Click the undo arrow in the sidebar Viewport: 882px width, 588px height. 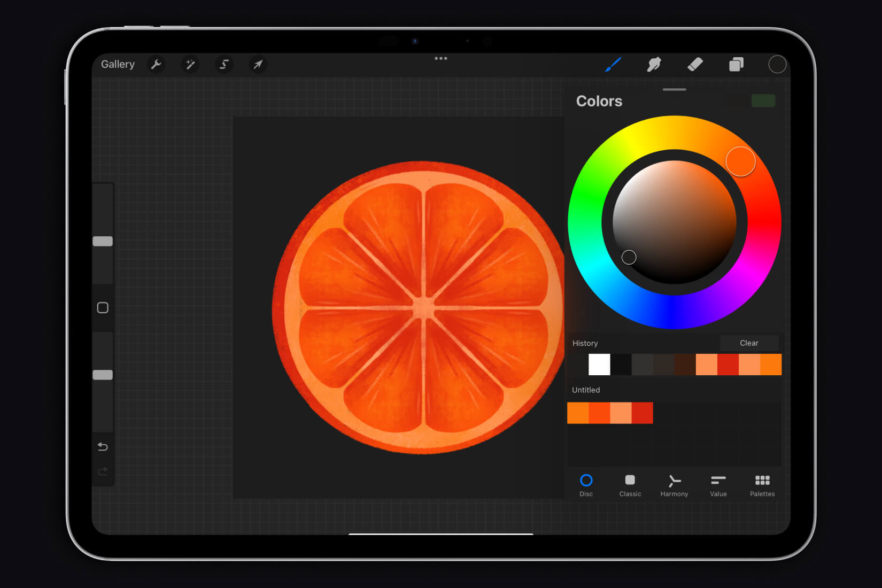[103, 446]
